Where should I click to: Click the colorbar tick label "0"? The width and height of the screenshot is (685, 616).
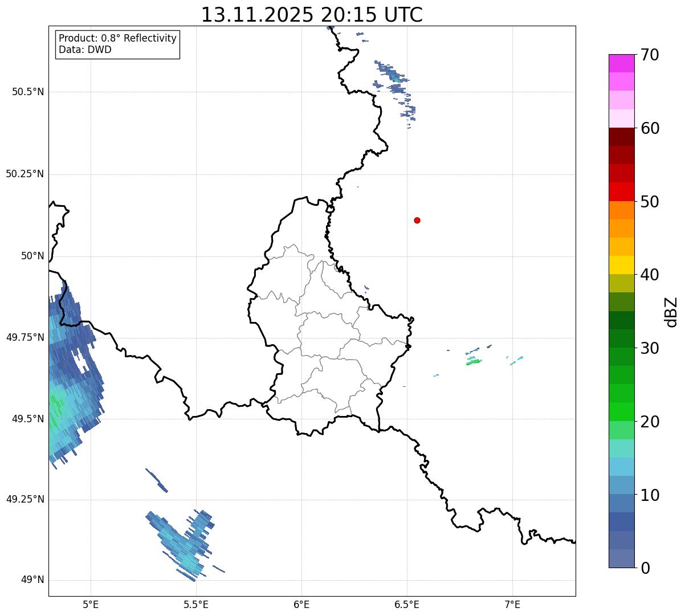(645, 568)
